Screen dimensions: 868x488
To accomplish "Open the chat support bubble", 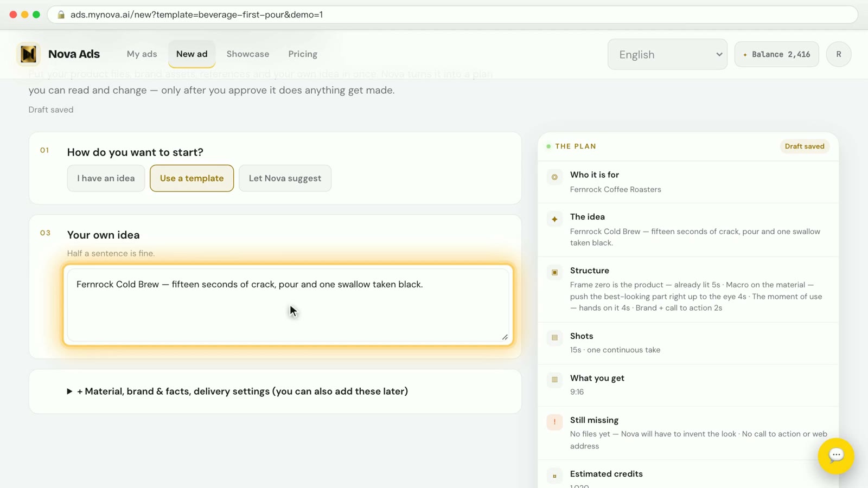I will [x=836, y=455].
